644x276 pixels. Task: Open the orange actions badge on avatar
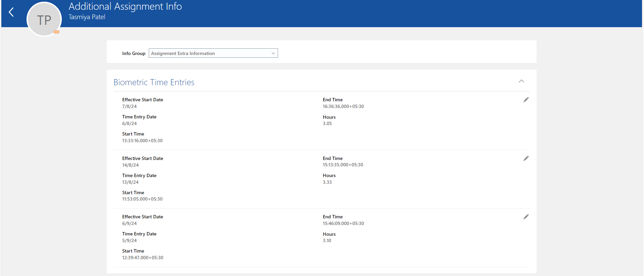pos(56,32)
